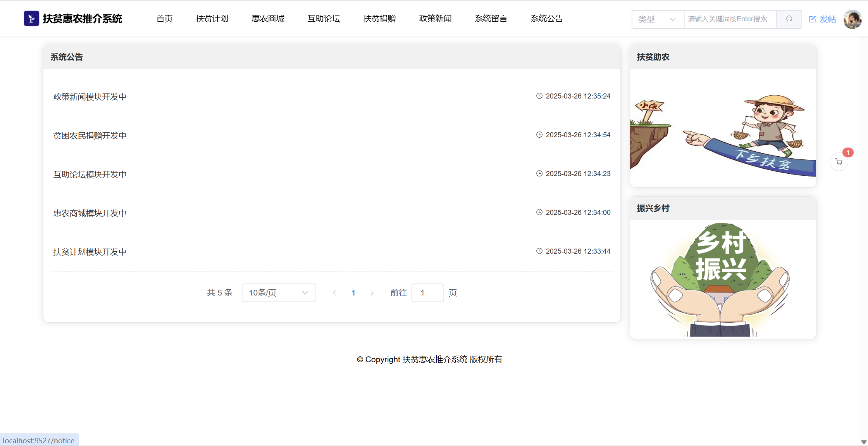Screen dimensions: 868x446
Task: Go to next page arrow
Action: pyautogui.click(x=372, y=293)
